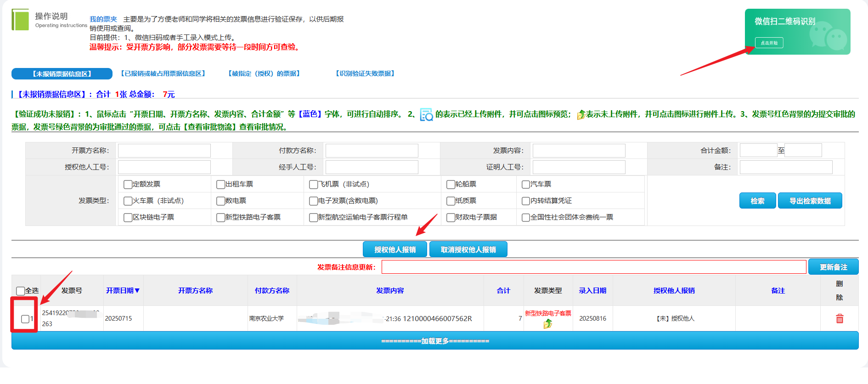
Task: Open the 识别验证失败票据 tab
Action: (365, 73)
